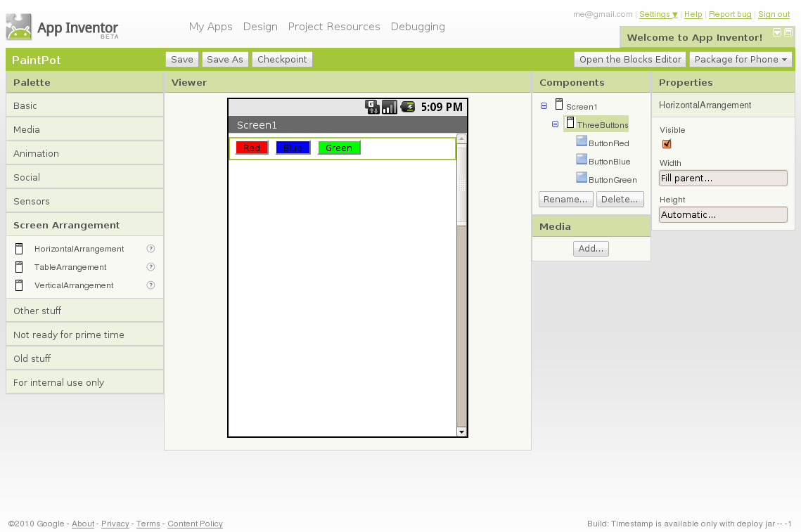801x532 pixels.
Task: Click the Save As button
Action: pos(225,59)
